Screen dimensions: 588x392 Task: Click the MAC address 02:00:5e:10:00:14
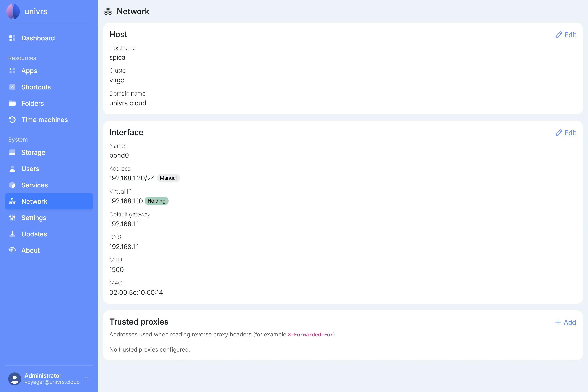[x=136, y=293]
